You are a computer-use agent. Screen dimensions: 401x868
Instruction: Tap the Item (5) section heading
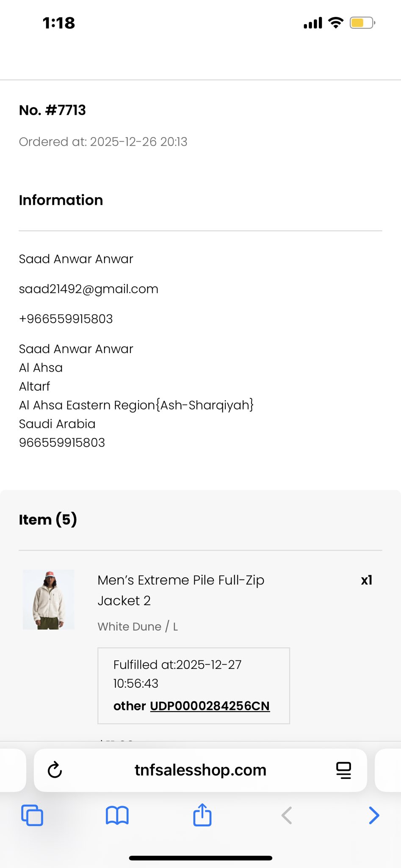48,520
